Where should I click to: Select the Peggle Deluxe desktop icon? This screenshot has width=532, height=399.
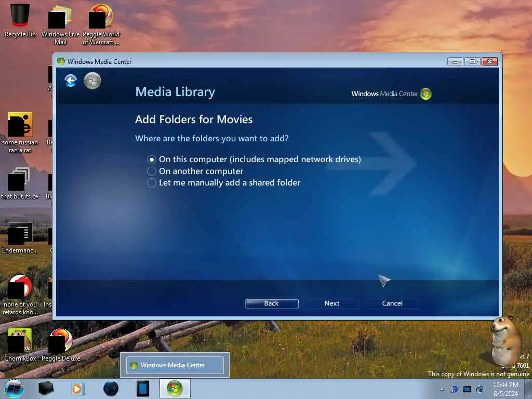tap(61, 344)
